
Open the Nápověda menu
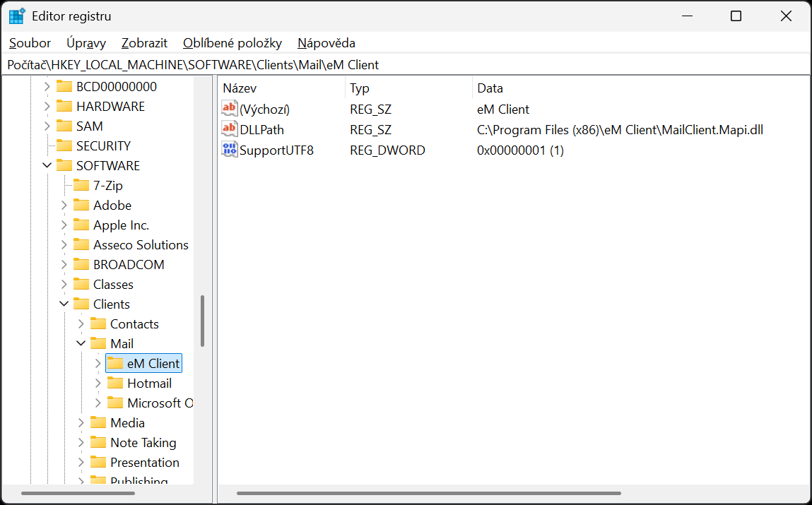326,43
